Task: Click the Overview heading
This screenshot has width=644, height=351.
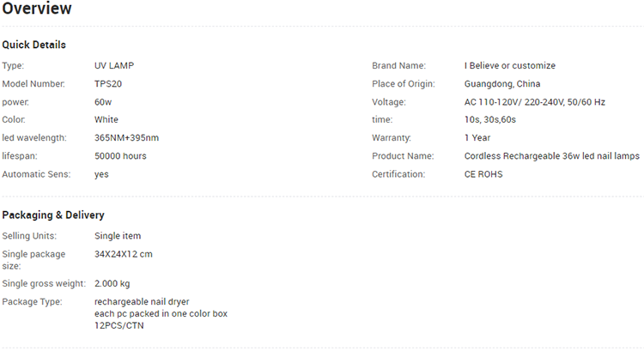Action: [x=37, y=9]
